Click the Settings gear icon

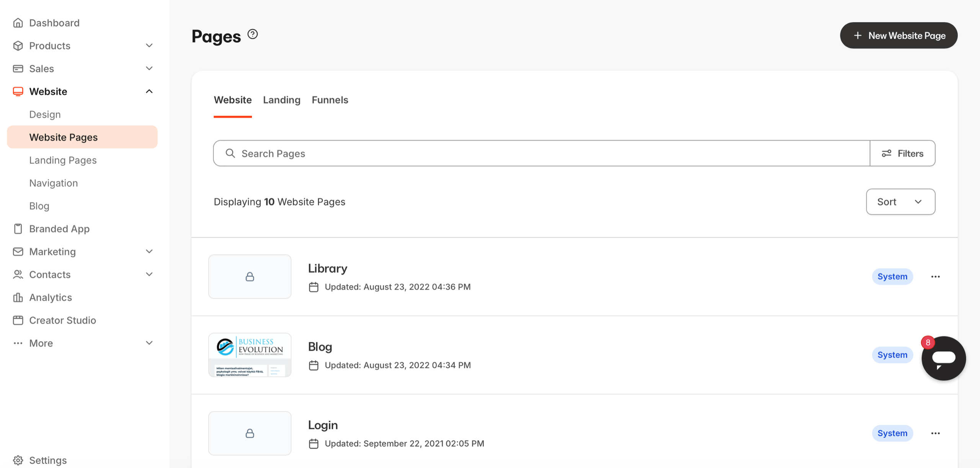(x=18, y=460)
